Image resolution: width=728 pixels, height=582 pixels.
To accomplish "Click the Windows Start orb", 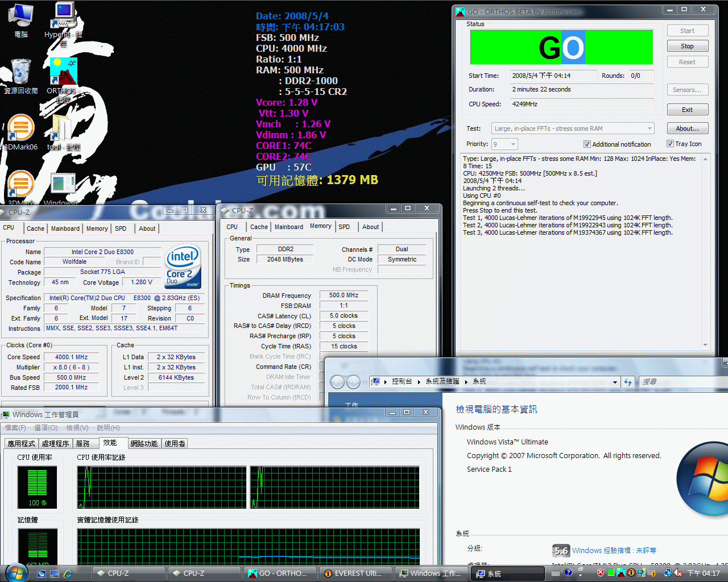I will (x=16, y=572).
